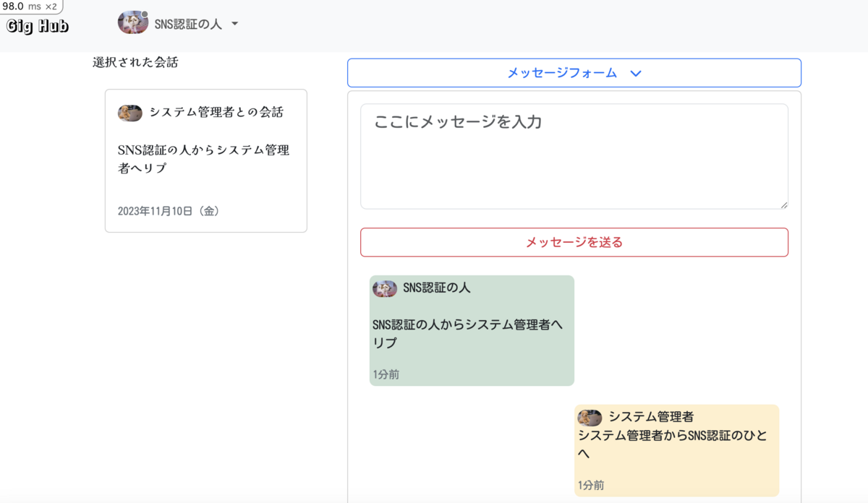Click システム管理者 avatar on the yellow message
The image size is (868, 503).
pyautogui.click(x=589, y=417)
